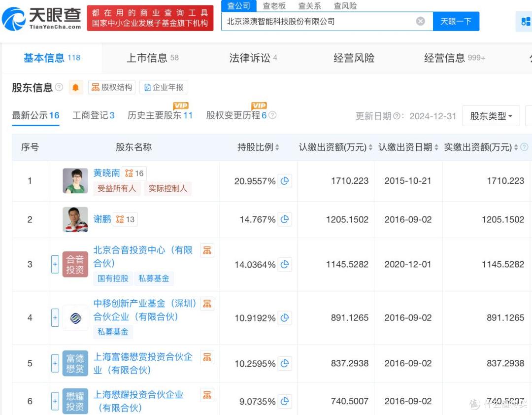Image resolution: width=532 pixels, height=415 pixels.
Task: Open the 上市信息 tab
Action: [152, 58]
